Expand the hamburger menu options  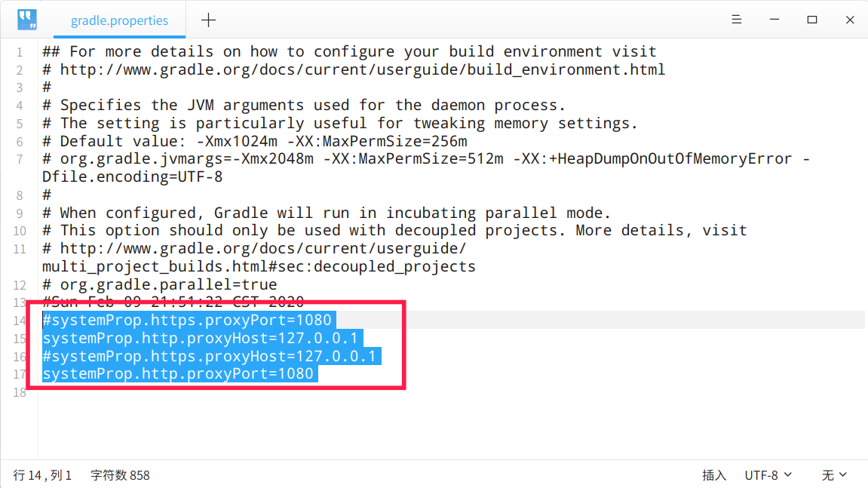point(736,20)
